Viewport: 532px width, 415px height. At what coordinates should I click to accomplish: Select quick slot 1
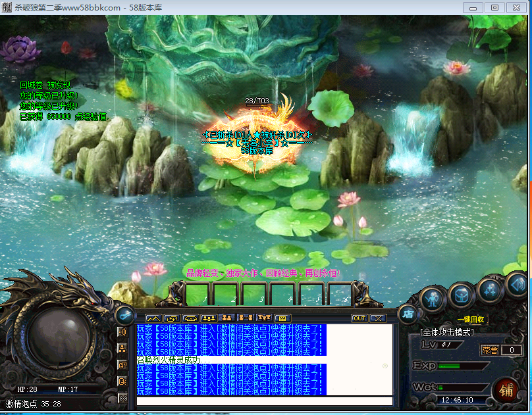pos(197,293)
